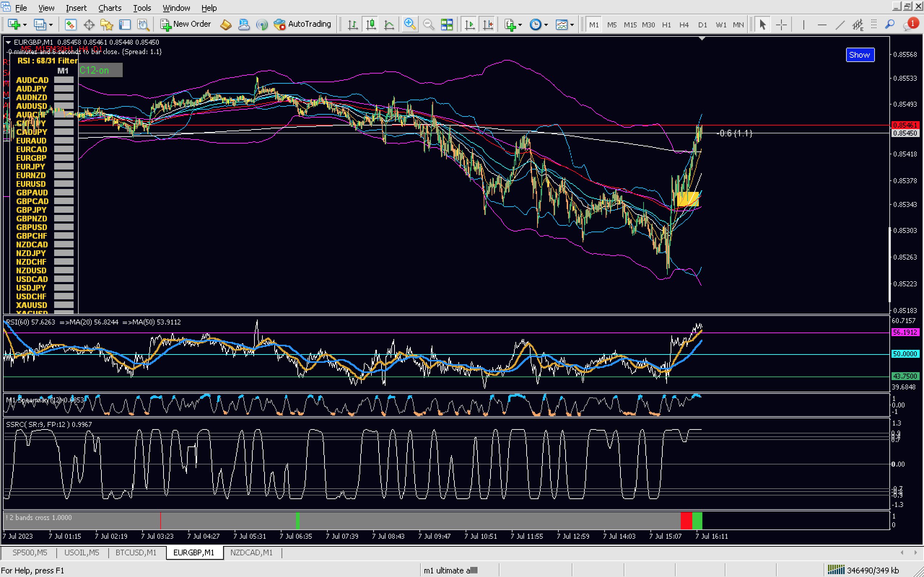
Task: Tile windows icon in toolbar
Action: pyautogui.click(x=447, y=25)
